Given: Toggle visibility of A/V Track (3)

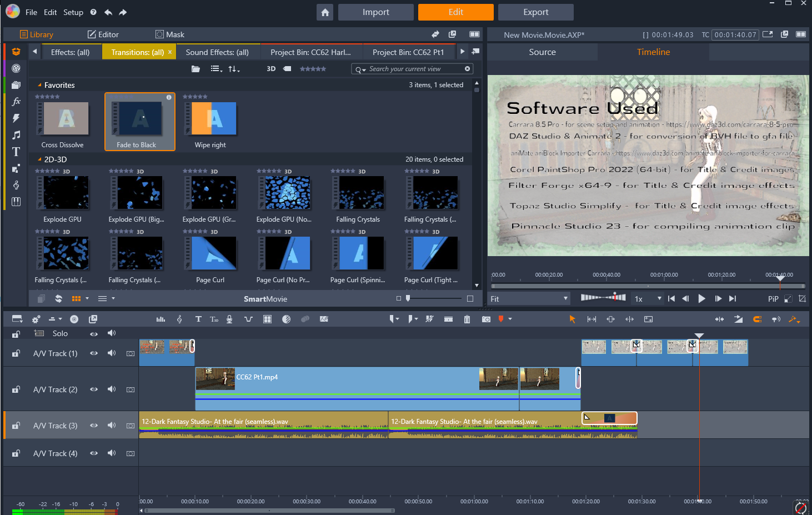Looking at the screenshot, I should click(94, 426).
